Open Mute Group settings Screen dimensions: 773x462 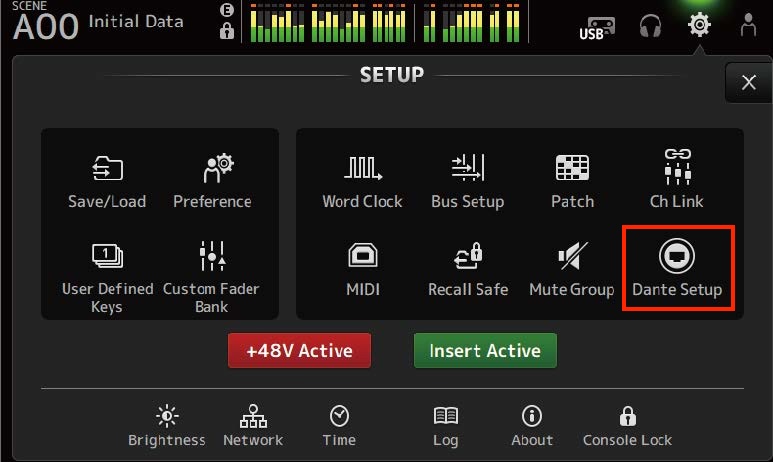click(572, 269)
